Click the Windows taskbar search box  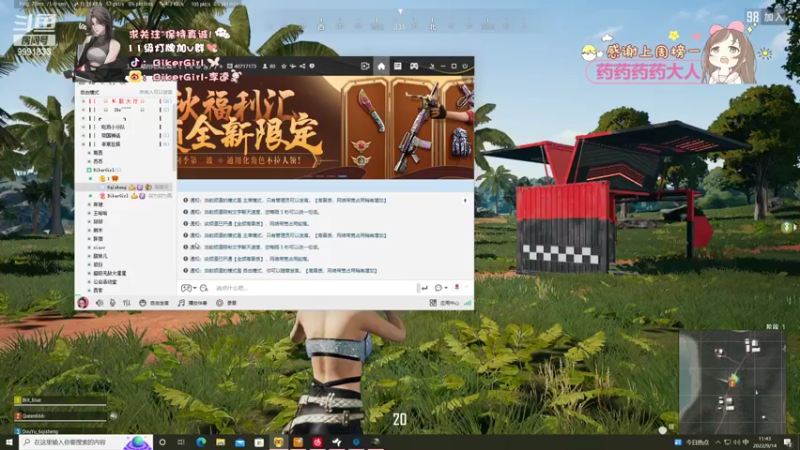click(86, 442)
